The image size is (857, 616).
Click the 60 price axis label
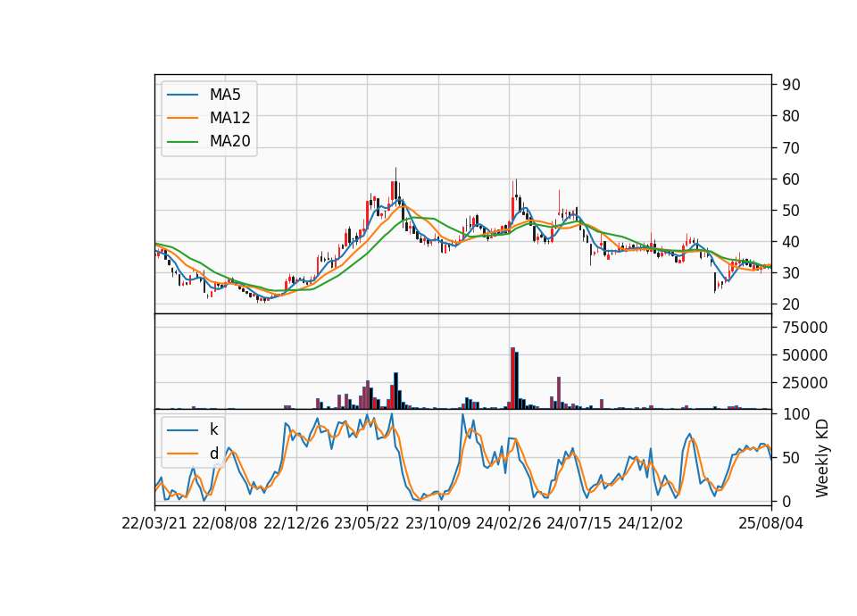tap(791, 179)
